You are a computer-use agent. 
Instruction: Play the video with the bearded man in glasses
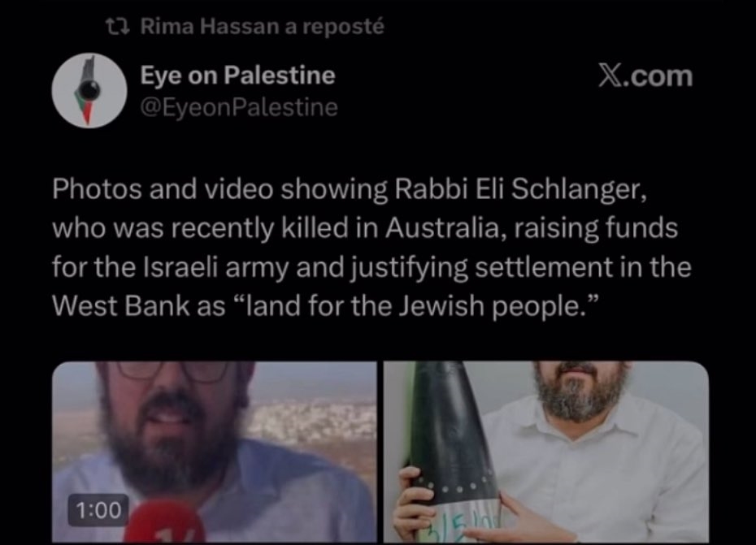tap(215, 452)
